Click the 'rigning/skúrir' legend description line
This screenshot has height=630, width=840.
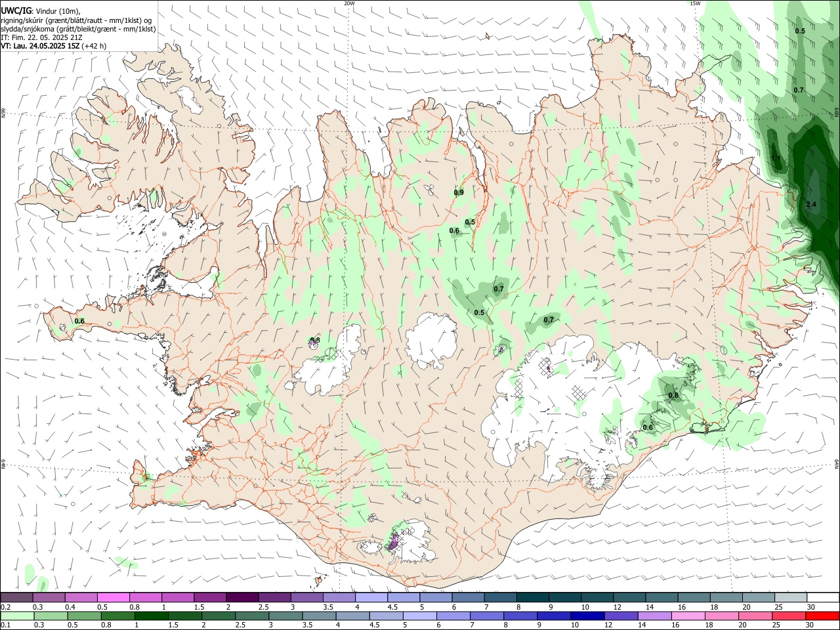(x=76, y=20)
